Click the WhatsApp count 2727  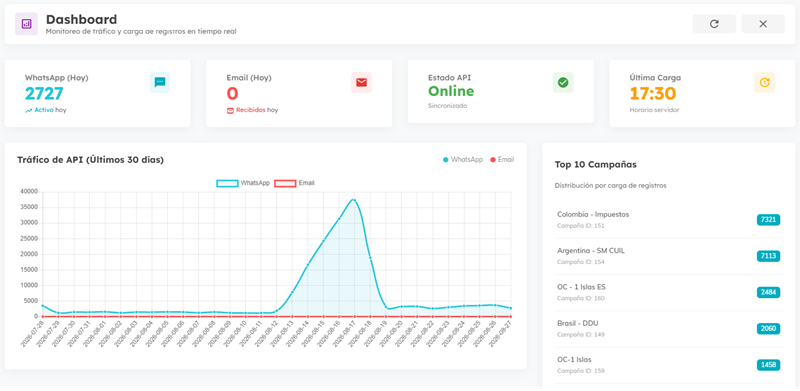coord(44,93)
